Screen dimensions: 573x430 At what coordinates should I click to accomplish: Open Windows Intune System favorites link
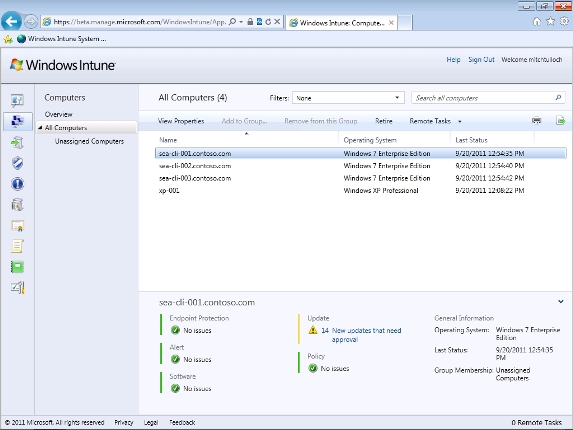coord(62,39)
